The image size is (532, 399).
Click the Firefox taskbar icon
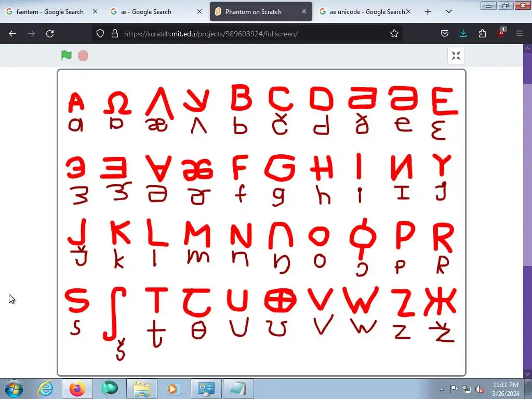point(77,389)
